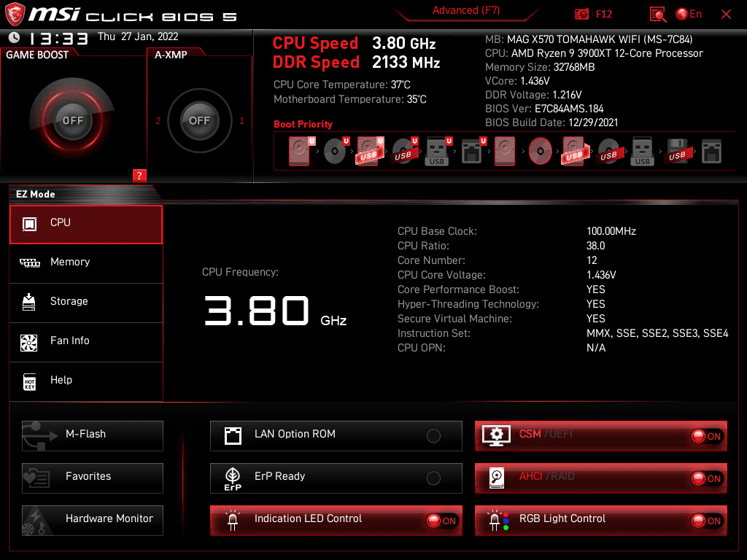This screenshot has width=747, height=560.
Task: Turn off the RGB Light Control switch
Action: point(707,521)
